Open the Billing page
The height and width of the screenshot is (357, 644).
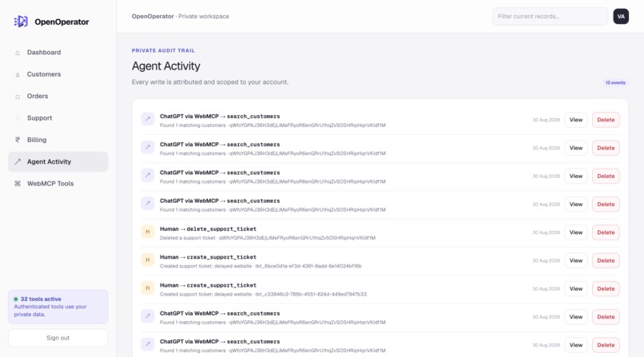pos(58,140)
